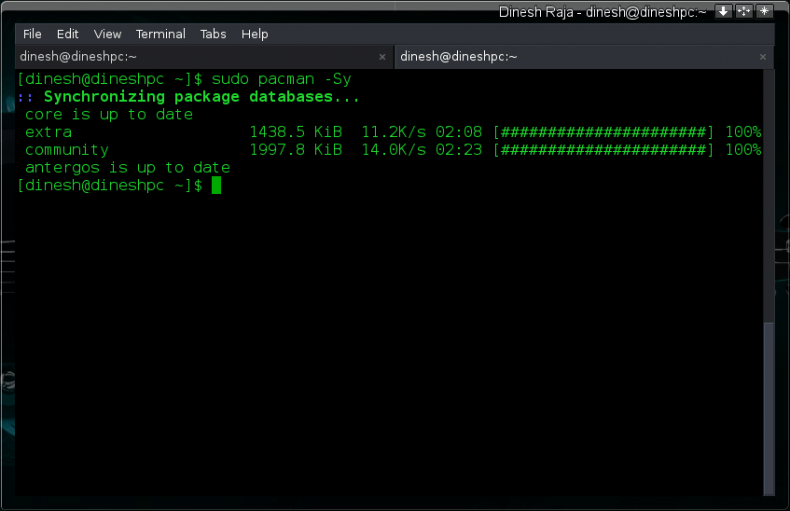Click the window title 'Dinesh Raja - dinesh@dineshpc:~'

point(602,12)
